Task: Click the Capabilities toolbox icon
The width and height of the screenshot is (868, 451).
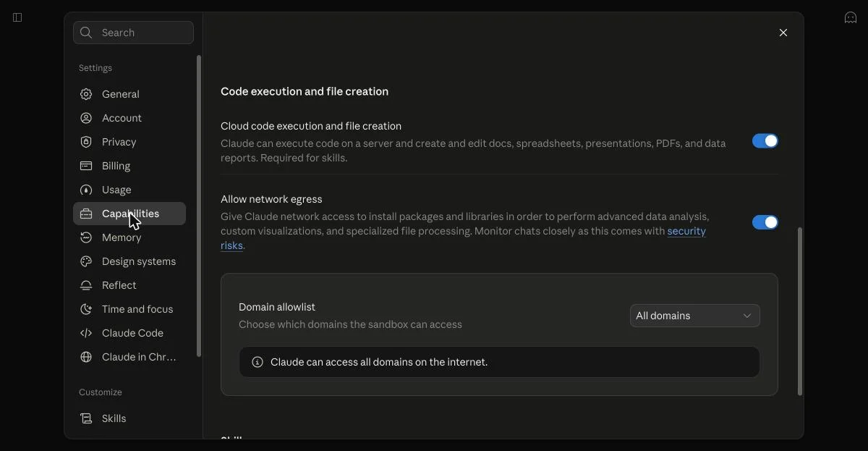Action: coord(86,214)
